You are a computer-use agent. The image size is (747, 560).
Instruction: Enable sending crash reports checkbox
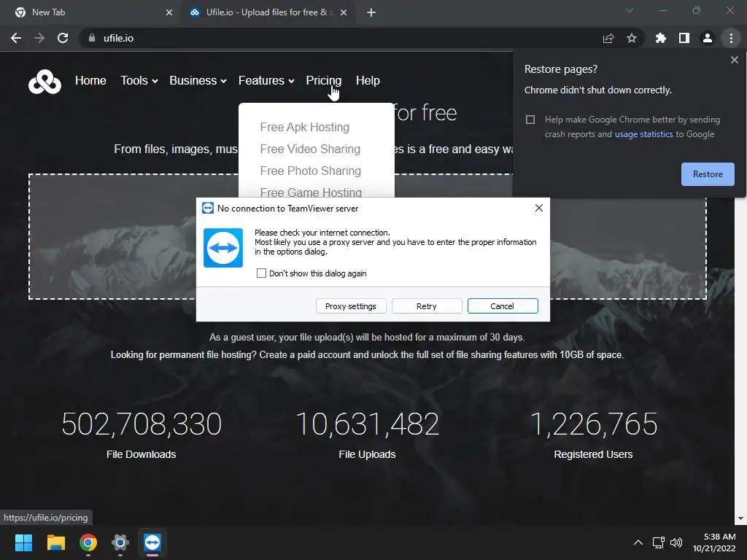530,120
